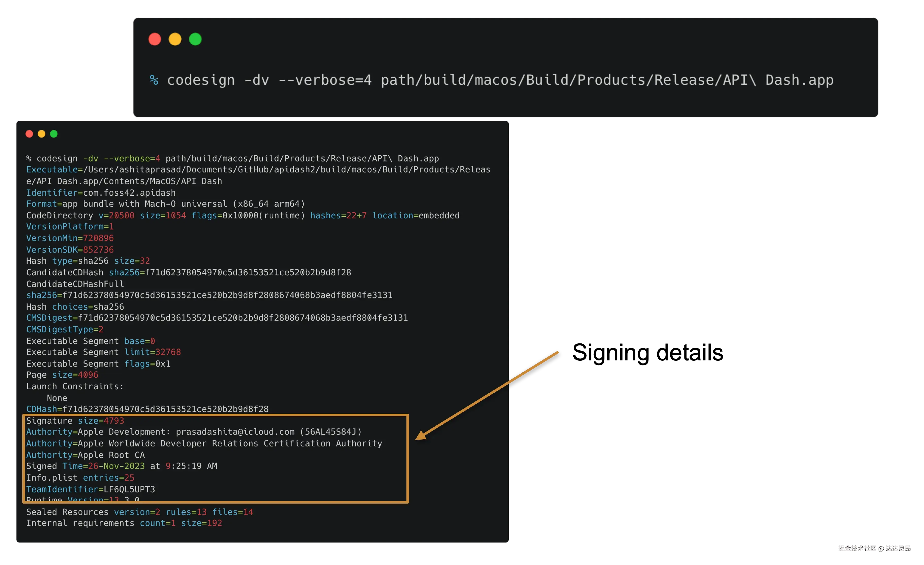
Task: Click the watermark text in the bottom right corner
Action: pyautogui.click(x=874, y=548)
